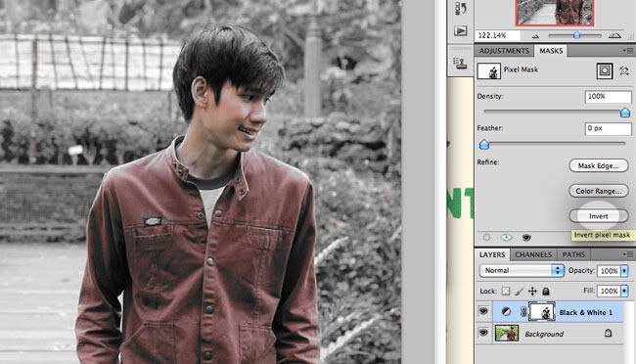Load selection from mask icon
The width and height of the screenshot is (636, 364).
coord(486,238)
